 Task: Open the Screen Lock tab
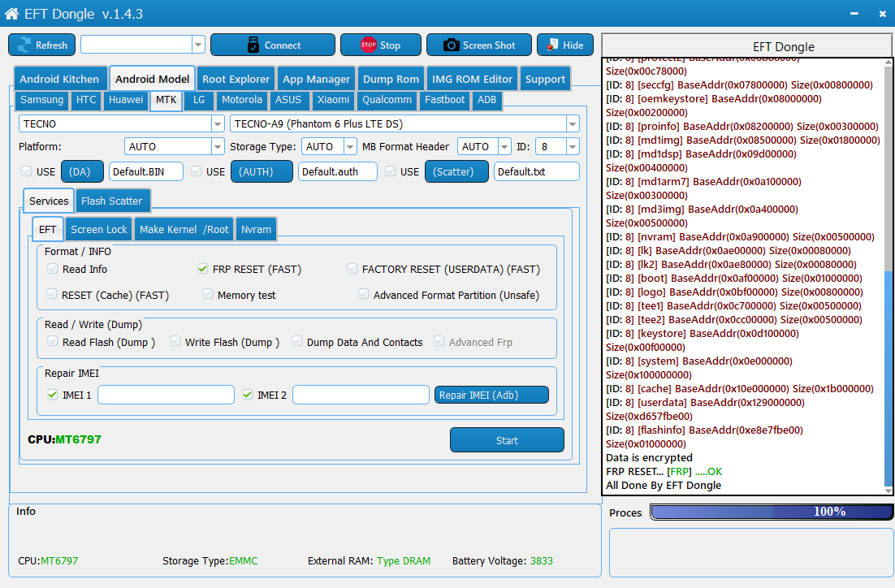coord(99,230)
